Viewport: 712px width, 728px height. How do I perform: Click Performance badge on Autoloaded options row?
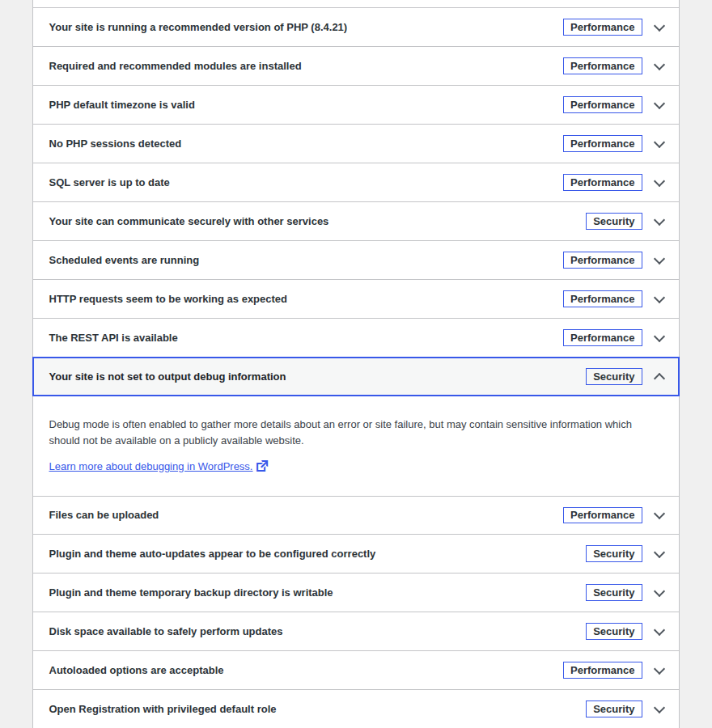click(x=603, y=671)
